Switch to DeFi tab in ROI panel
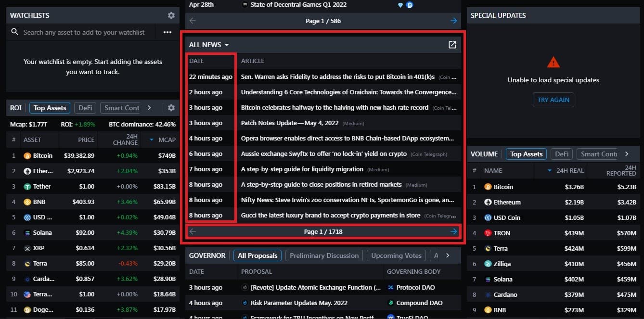This screenshot has height=319, width=644. click(85, 108)
